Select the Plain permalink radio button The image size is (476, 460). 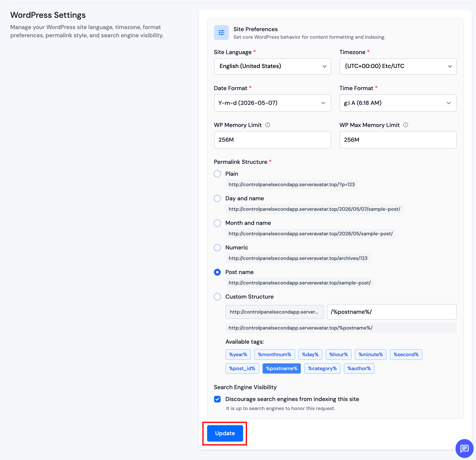tap(217, 174)
